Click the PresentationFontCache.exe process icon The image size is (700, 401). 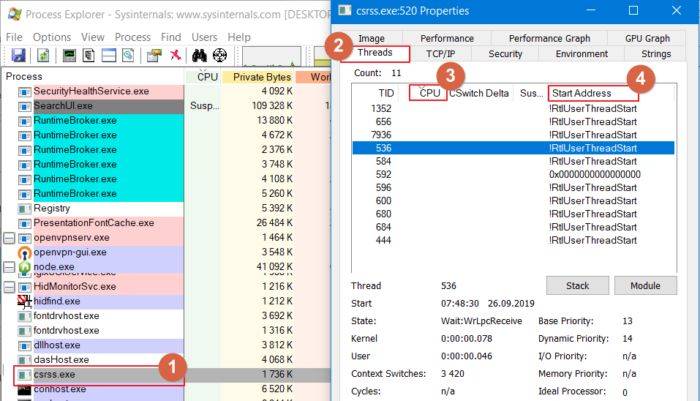(x=25, y=223)
